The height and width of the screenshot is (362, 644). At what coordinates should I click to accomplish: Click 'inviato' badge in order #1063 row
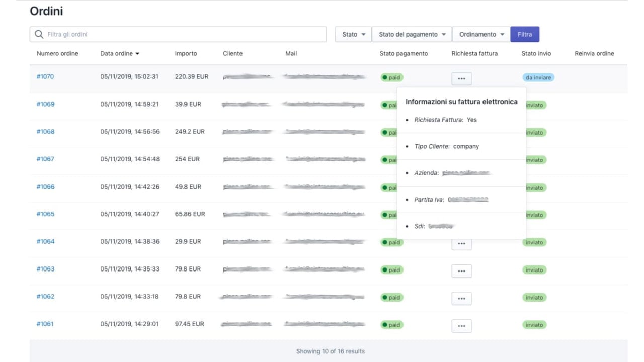[x=534, y=270]
